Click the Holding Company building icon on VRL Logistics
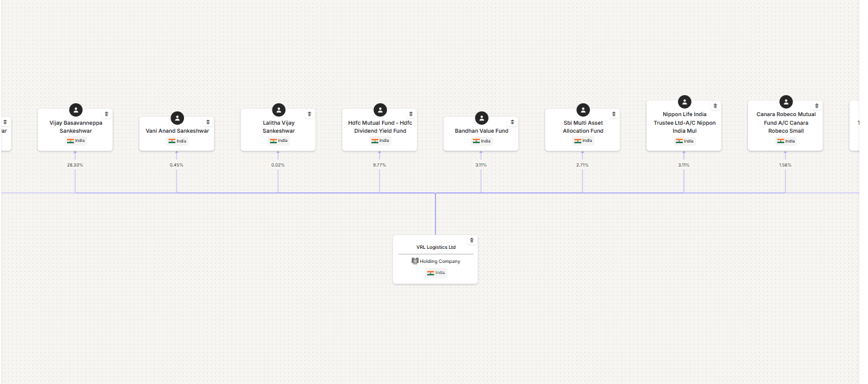This screenshot has width=868, height=384. (414, 261)
